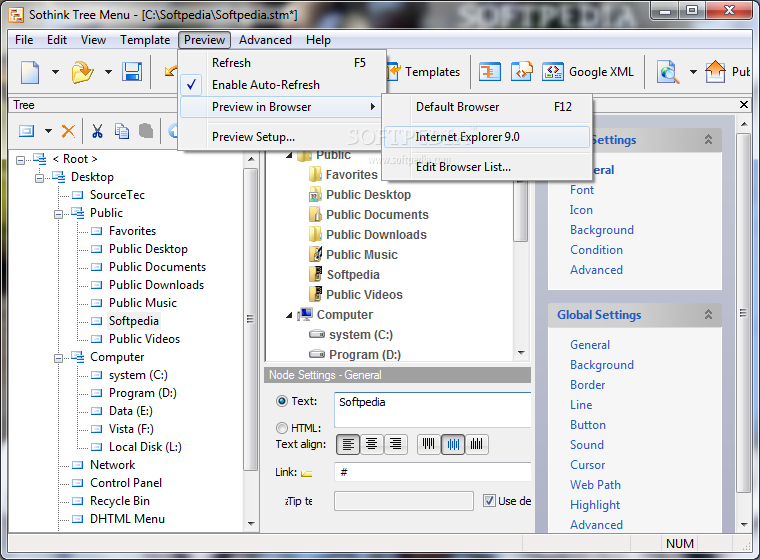Click the Align left text icon
The width and height of the screenshot is (760, 560).
click(348, 444)
